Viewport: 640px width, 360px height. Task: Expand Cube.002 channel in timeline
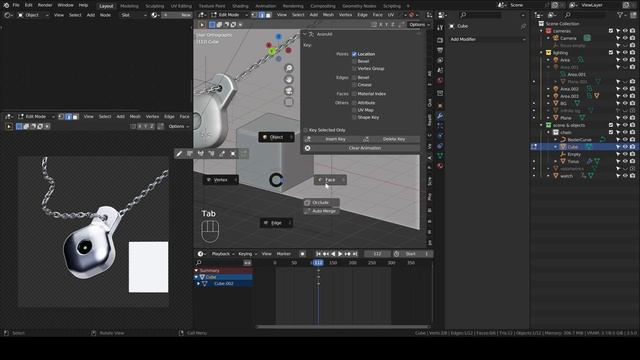pyautogui.click(x=199, y=284)
